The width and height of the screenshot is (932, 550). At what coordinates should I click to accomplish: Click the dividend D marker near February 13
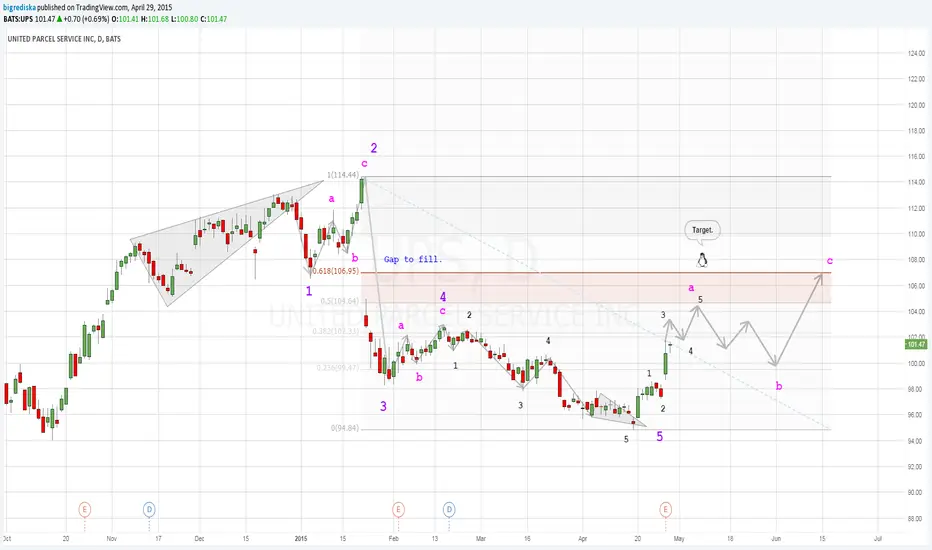(449, 510)
